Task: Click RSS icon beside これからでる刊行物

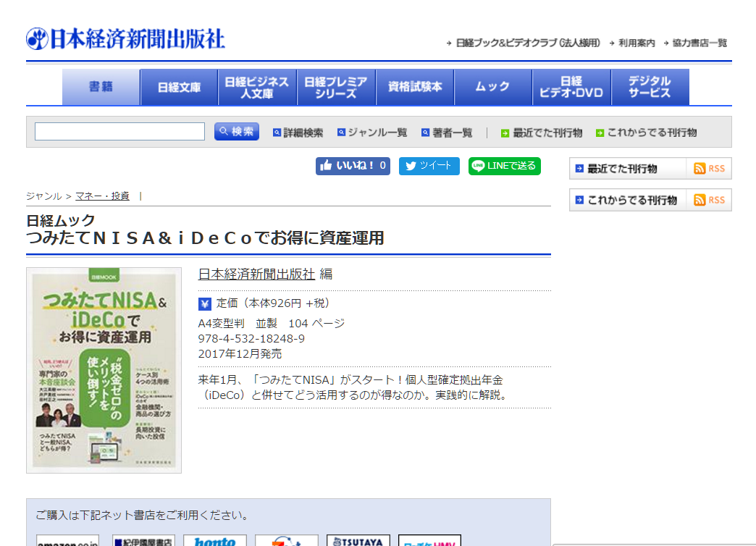Action: point(709,200)
